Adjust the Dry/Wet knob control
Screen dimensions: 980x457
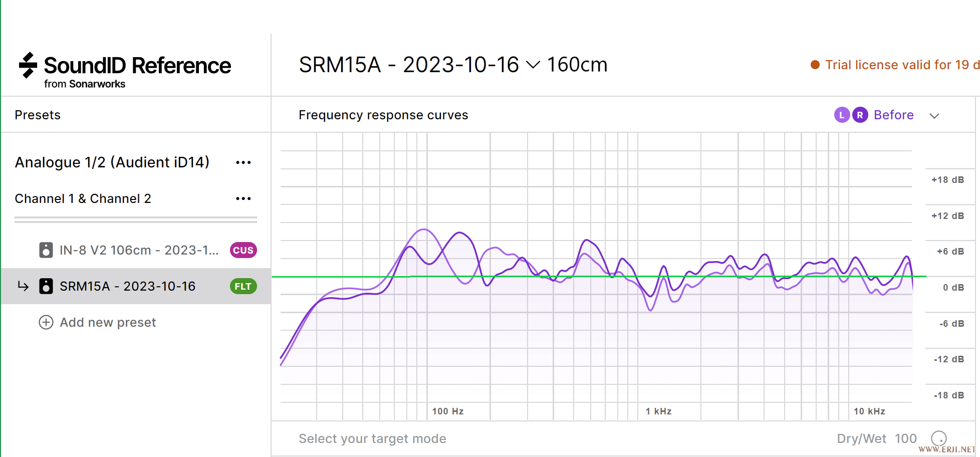(x=939, y=438)
